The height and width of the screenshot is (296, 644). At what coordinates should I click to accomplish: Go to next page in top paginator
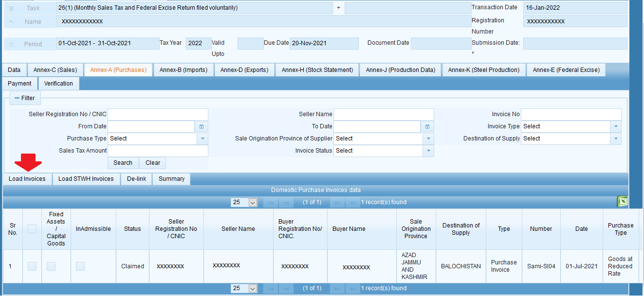(x=337, y=202)
